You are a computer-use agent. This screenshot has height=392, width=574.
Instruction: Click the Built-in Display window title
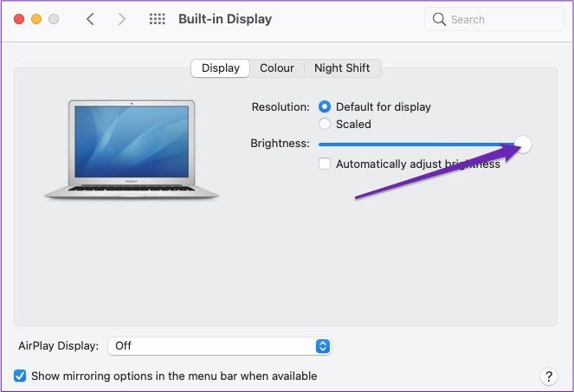pyautogui.click(x=225, y=19)
